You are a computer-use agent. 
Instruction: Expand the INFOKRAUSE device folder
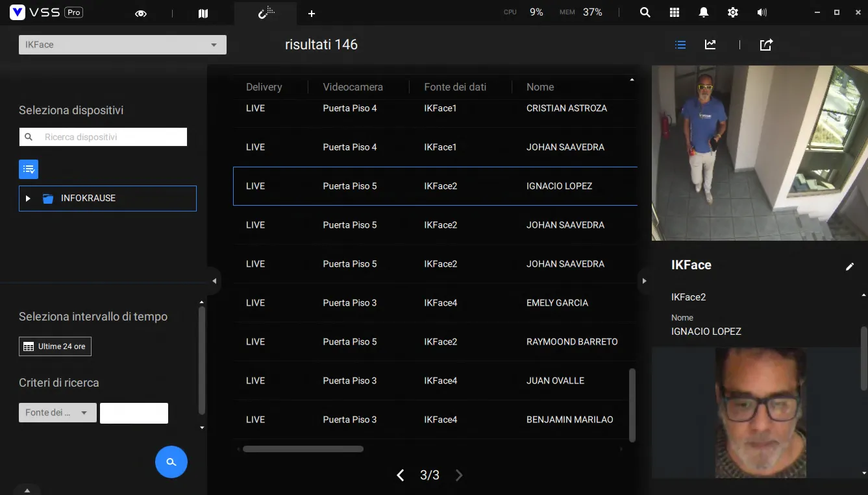(x=28, y=199)
